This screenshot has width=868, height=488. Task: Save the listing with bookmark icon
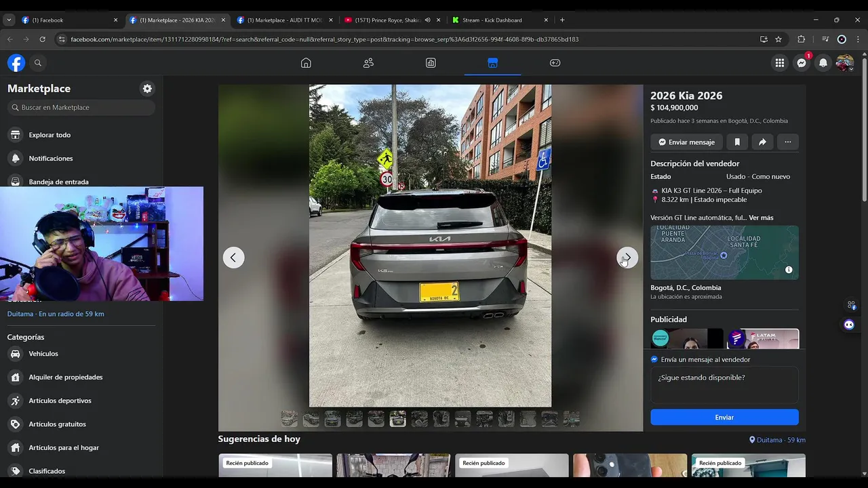737,142
